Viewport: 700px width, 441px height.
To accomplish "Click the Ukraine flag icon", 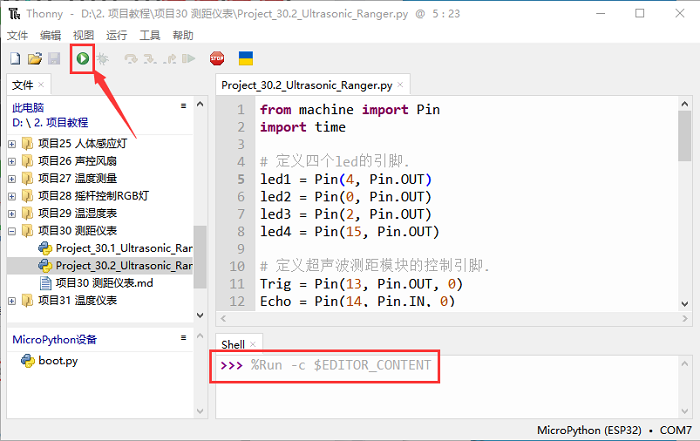I will (245, 59).
